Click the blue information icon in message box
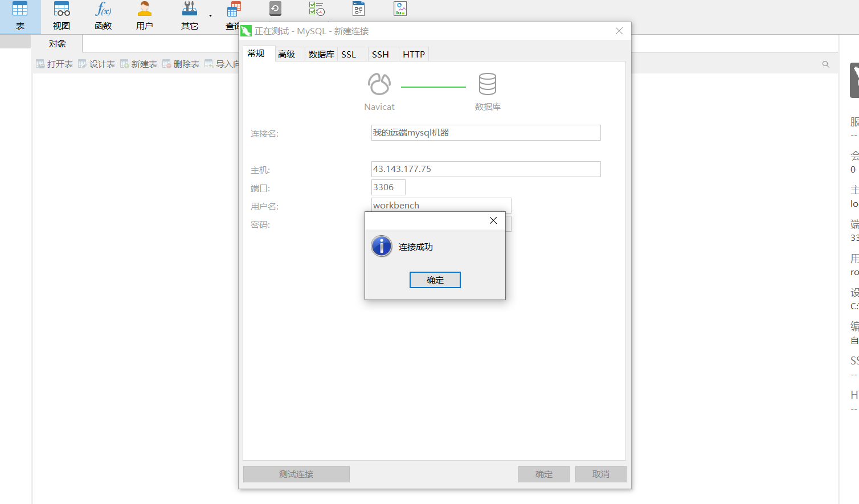 click(x=382, y=247)
